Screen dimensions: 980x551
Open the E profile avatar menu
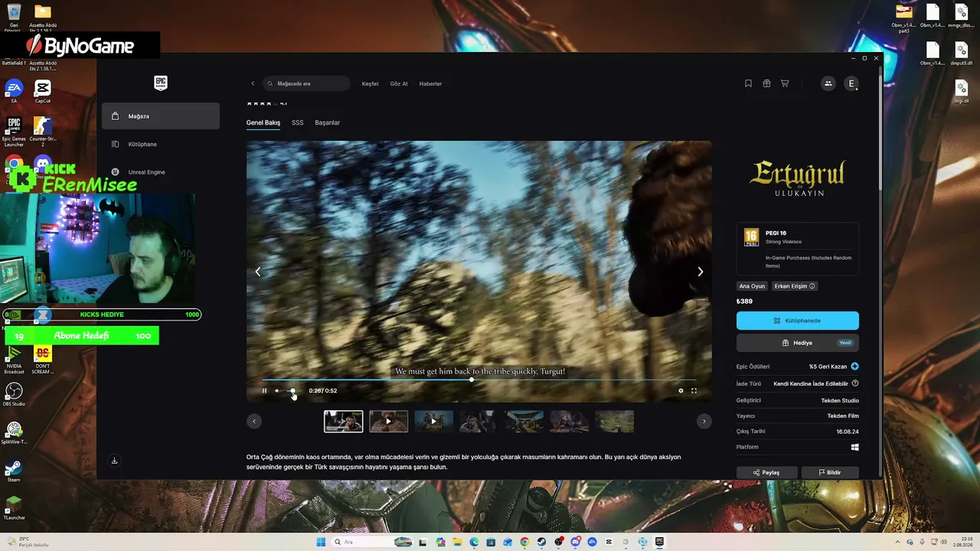(851, 83)
